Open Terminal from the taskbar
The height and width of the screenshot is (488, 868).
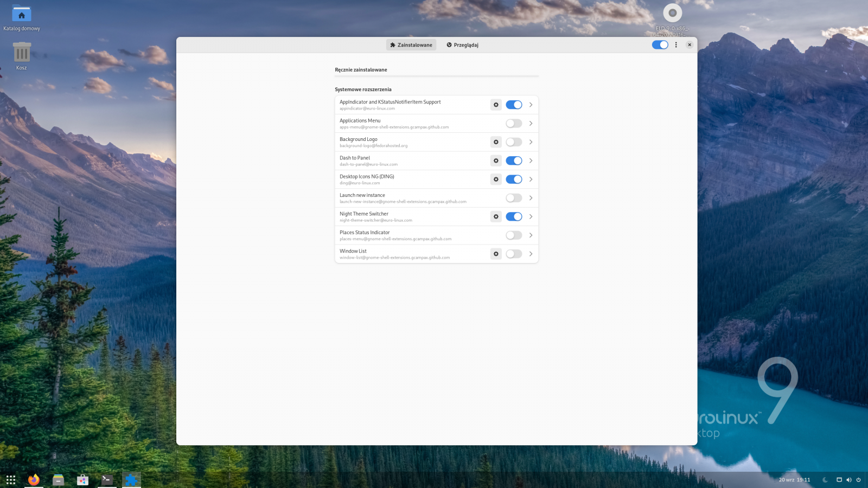tap(107, 480)
